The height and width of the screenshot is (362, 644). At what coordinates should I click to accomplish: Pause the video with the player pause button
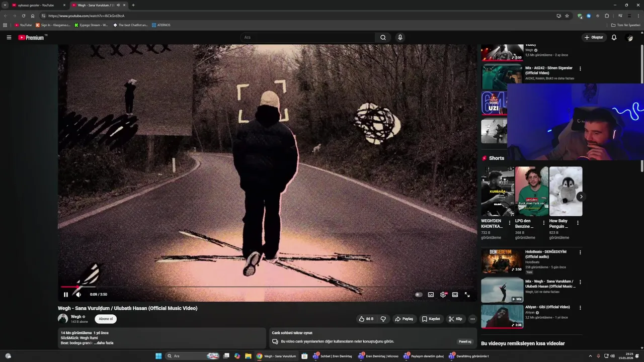[65, 295]
